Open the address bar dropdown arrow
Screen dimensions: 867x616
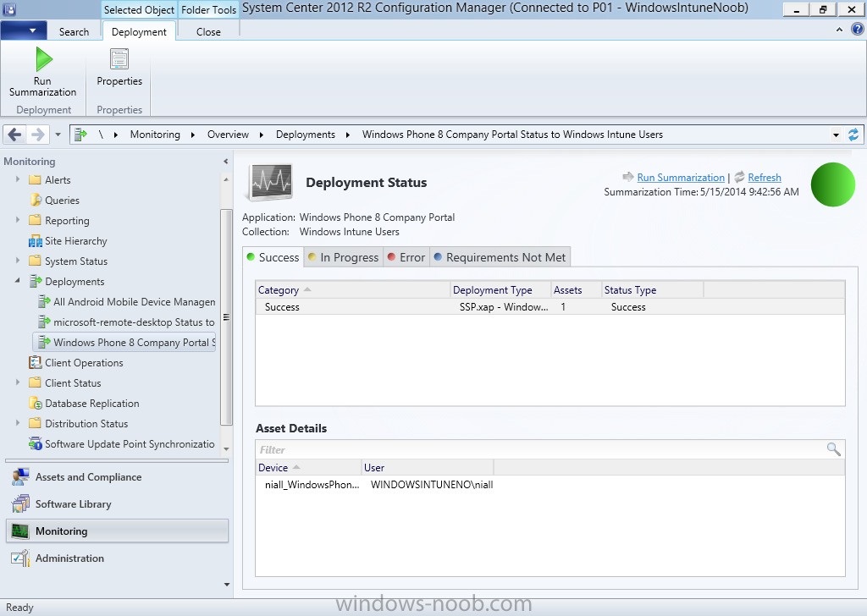(x=836, y=135)
